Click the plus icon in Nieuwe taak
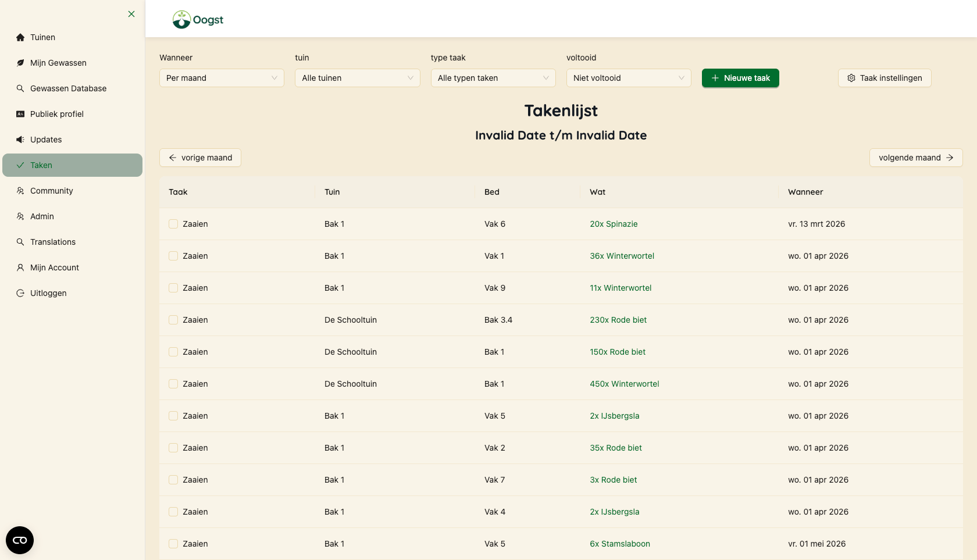Image resolution: width=977 pixels, height=560 pixels. (715, 78)
